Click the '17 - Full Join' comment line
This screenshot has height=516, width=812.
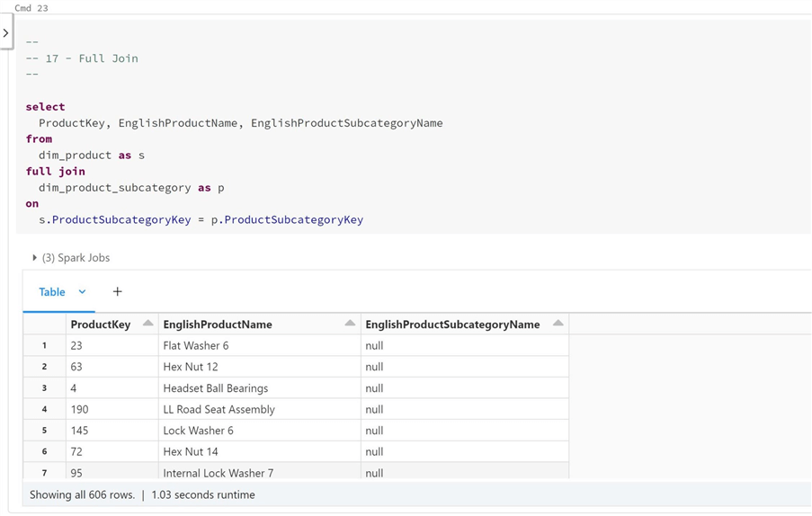[x=82, y=58]
